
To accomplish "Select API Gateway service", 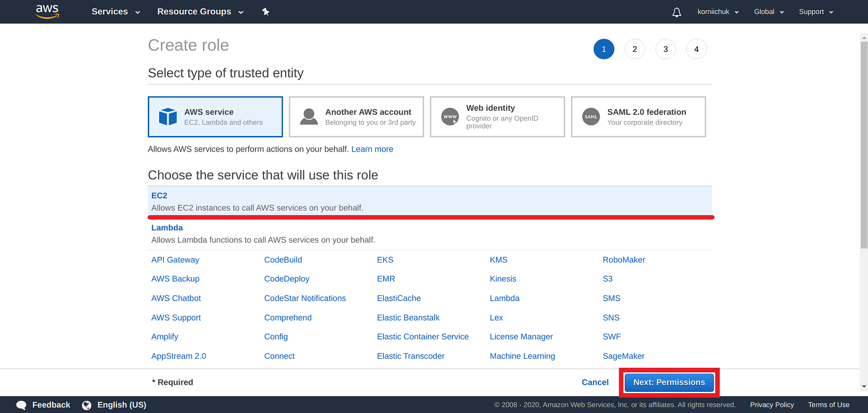I will 175,260.
